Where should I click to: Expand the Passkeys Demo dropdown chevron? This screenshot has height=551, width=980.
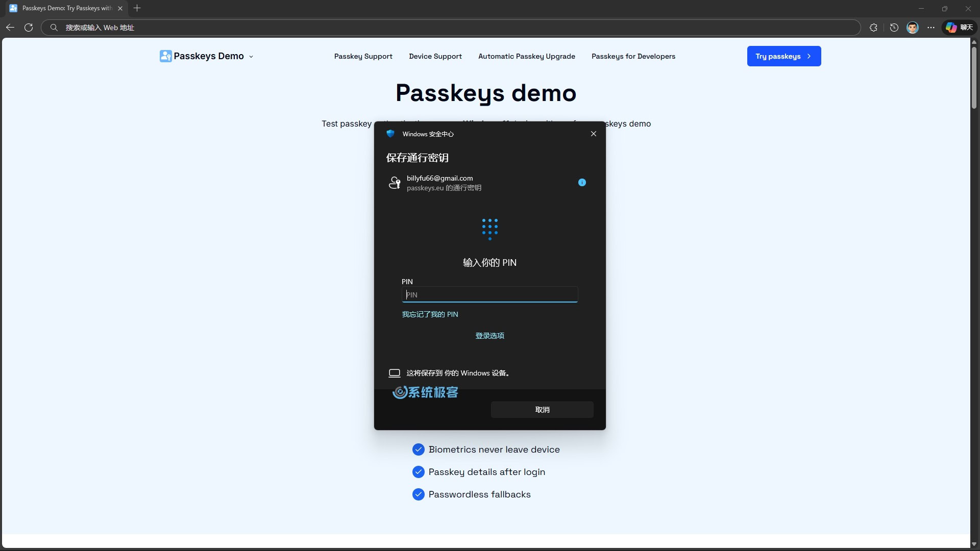click(251, 57)
